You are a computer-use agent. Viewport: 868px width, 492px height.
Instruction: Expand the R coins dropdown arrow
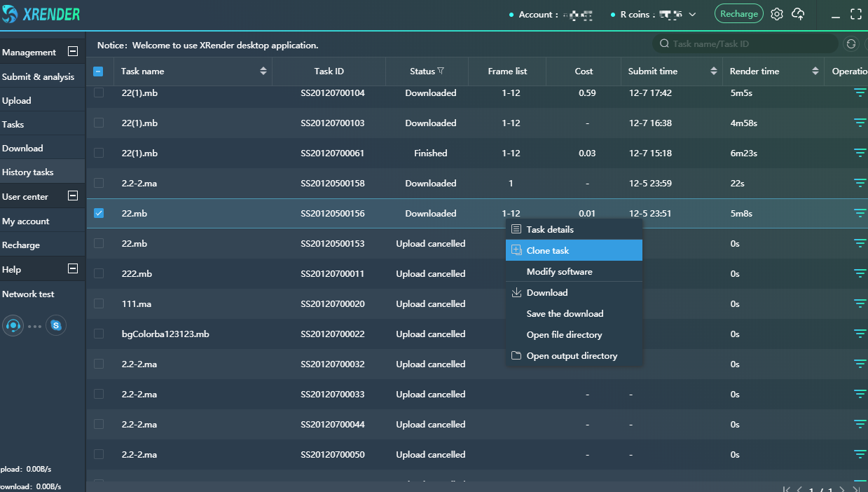(692, 15)
